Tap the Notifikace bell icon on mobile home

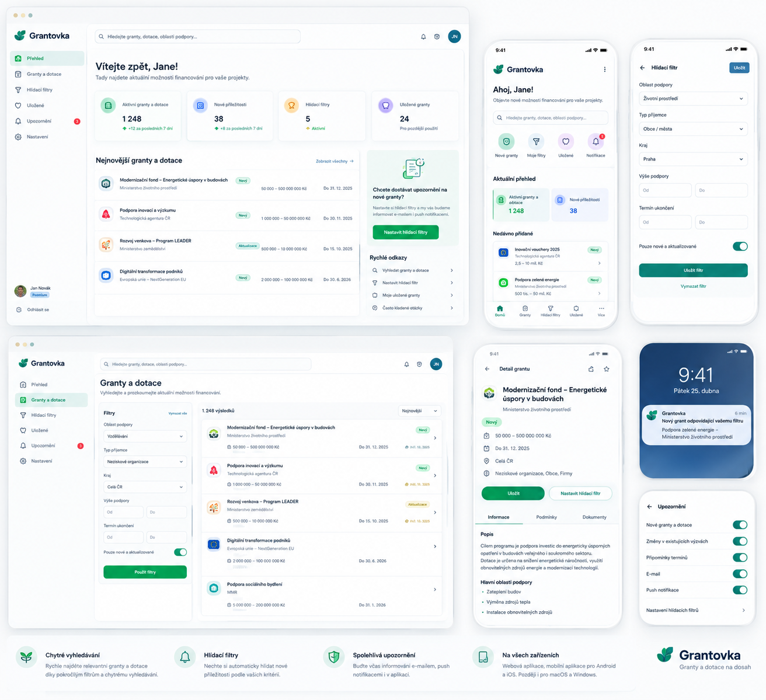click(x=596, y=141)
